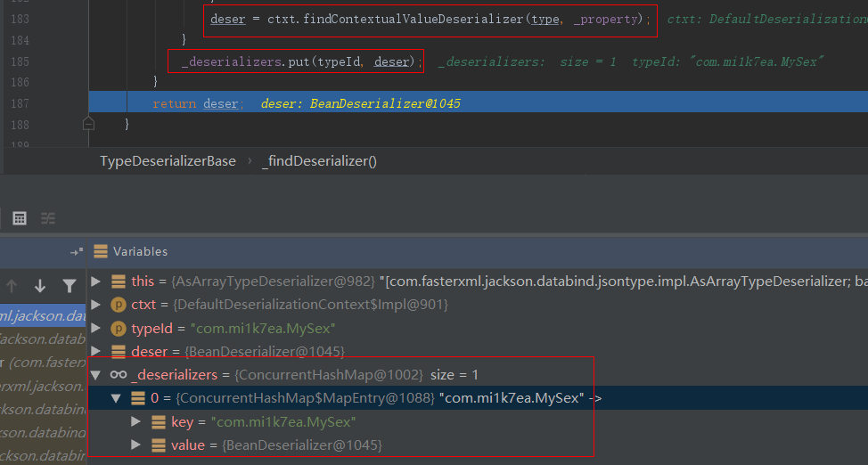The width and height of the screenshot is (868, 465).
Task: Click the Trace Current Stream Chain icon
Action: click(47, 218)
